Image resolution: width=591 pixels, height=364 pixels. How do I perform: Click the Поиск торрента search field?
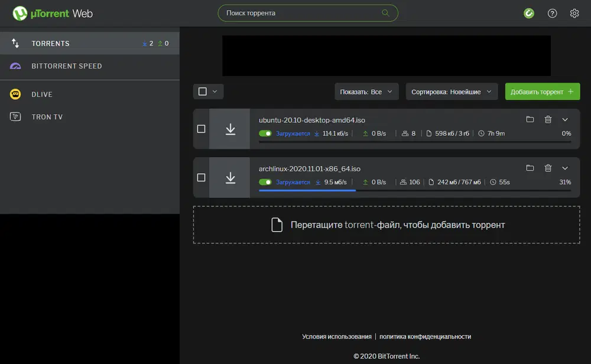click(308, 13)
